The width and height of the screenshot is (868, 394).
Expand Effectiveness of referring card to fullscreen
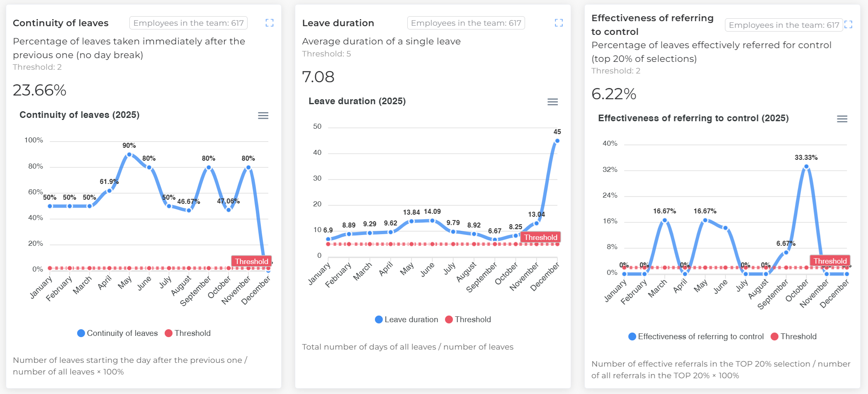click(849, 25)
